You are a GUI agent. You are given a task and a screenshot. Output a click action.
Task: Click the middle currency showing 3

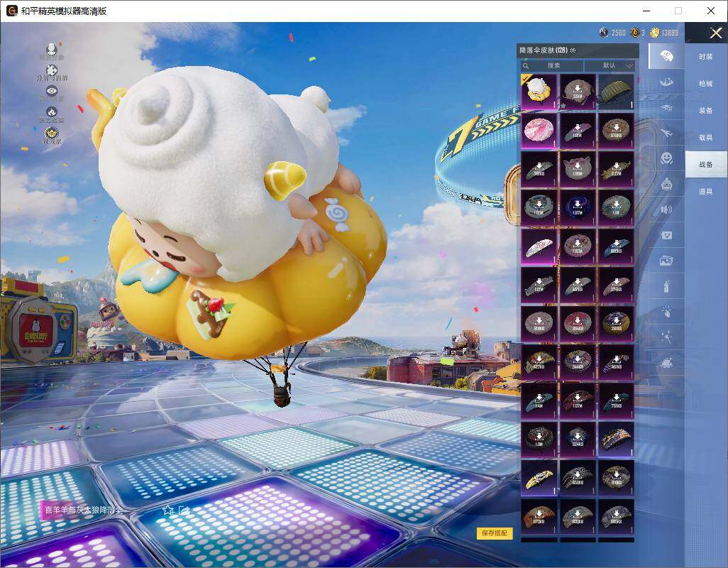point(637,33)
